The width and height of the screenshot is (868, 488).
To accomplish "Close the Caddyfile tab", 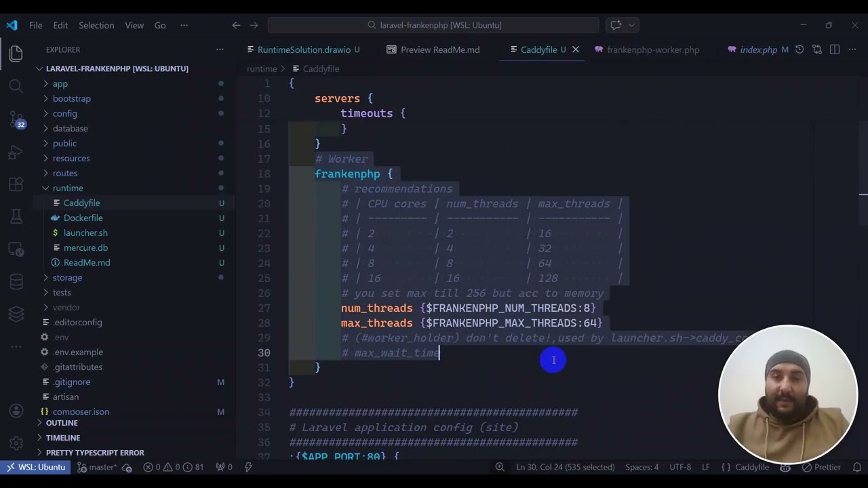I will [576, 49].
